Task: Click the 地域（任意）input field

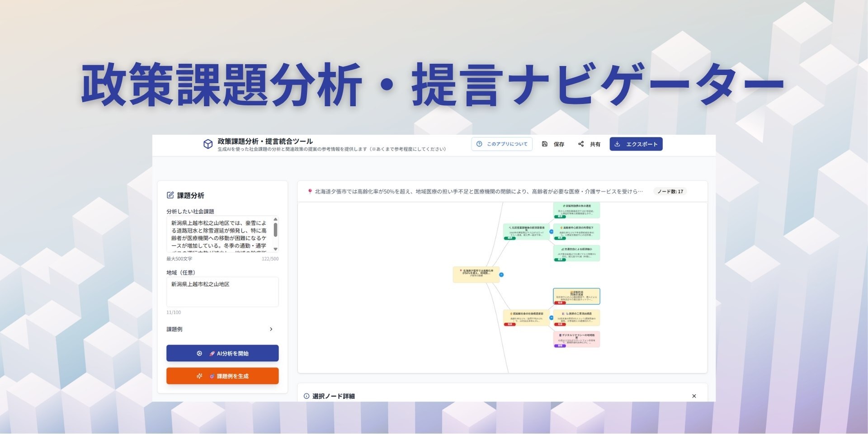Action: coord(222,292)
